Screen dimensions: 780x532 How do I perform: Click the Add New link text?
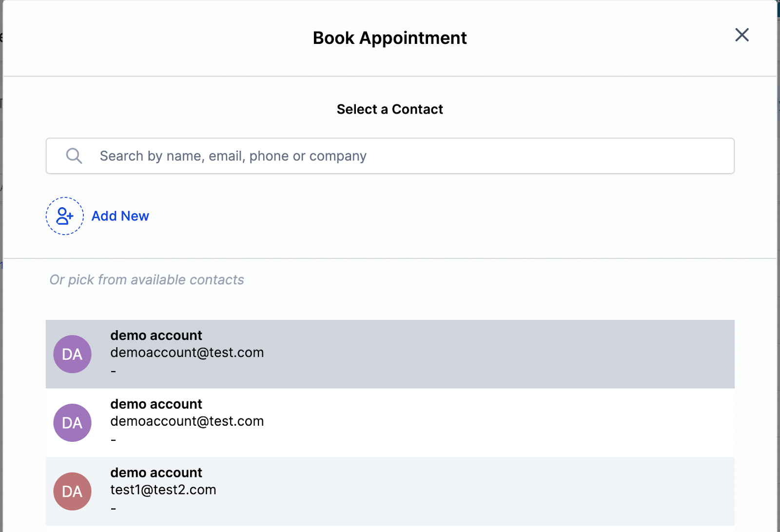point(120,216)
